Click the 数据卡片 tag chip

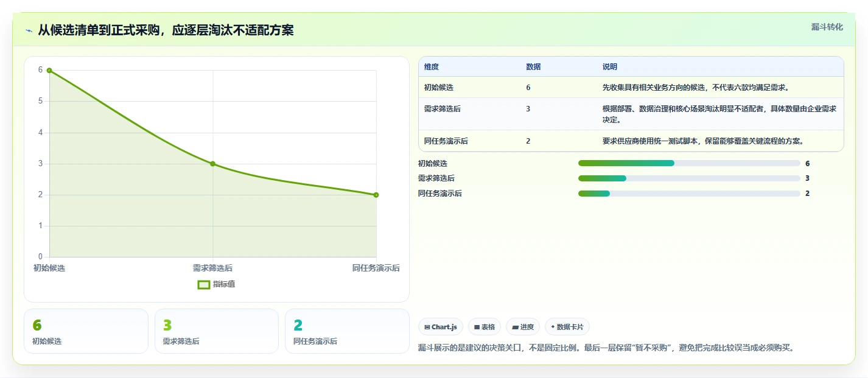(x=567, y=327)
